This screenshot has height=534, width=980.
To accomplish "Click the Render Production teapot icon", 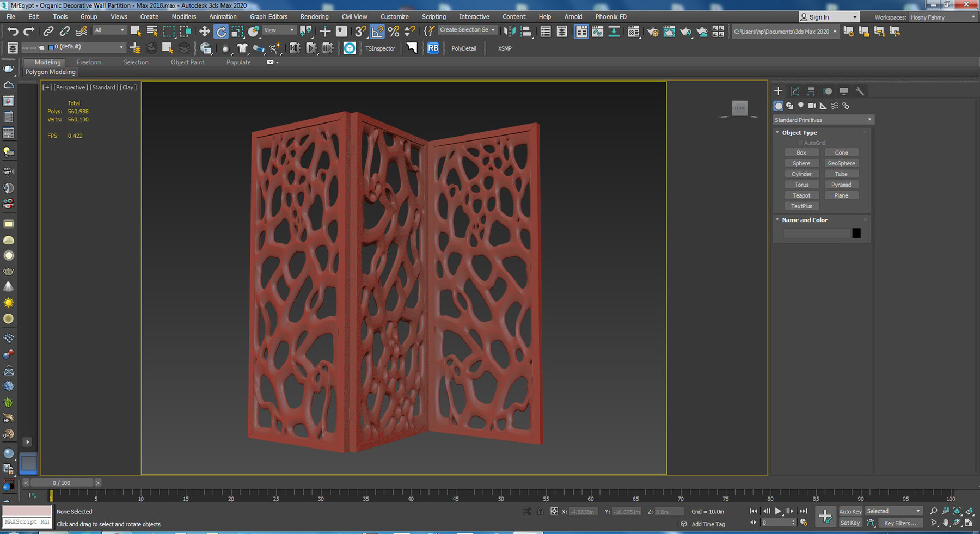I will click(x=686, y=31).
